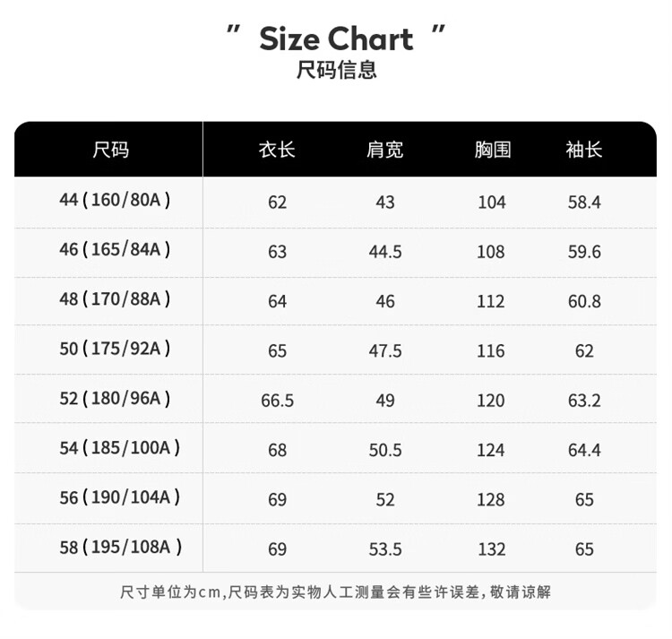This screenshot has width=672, height=639.
Task: Select the 46 (165/84A) size row label
Action: coord(115,249)
